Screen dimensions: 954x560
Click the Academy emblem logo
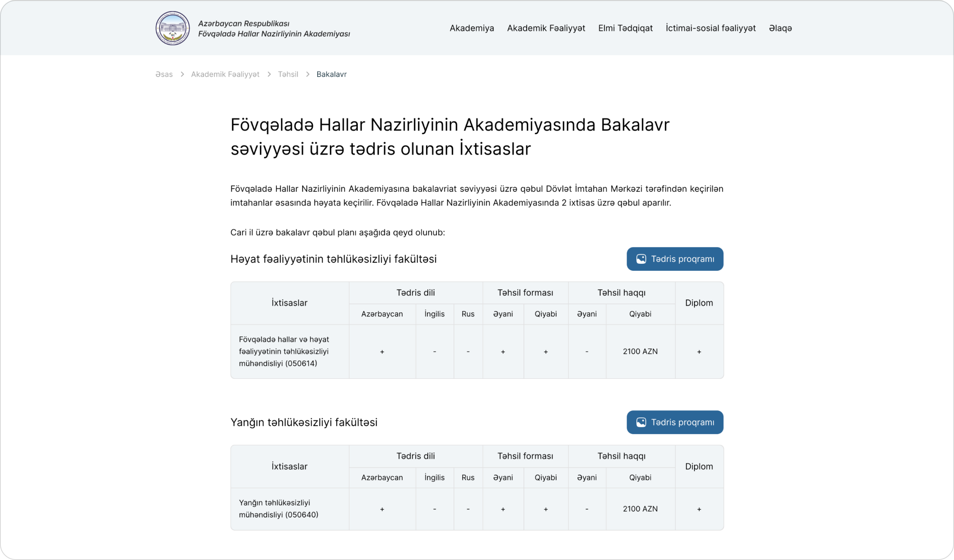click(x=173, y=28)
